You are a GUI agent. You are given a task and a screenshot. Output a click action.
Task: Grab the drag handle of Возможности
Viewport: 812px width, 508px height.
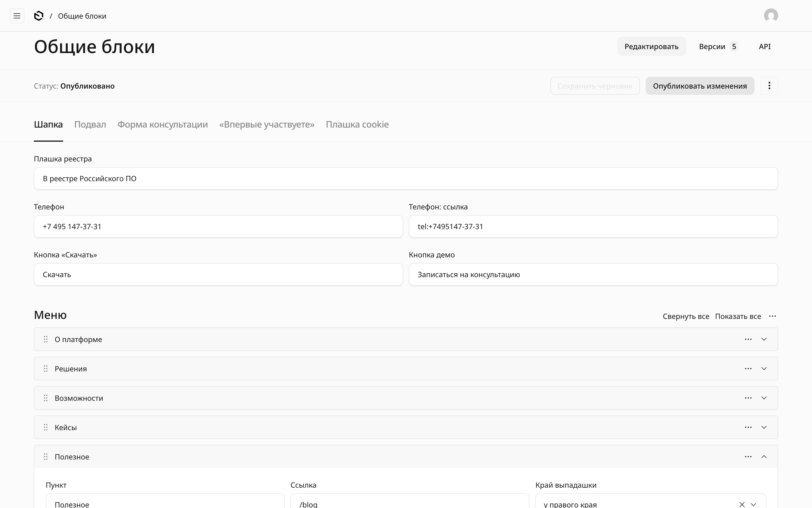pos(46,398)
